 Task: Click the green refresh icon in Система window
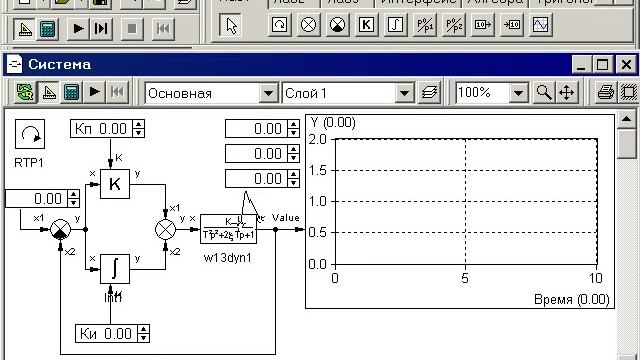pos(25,92)
